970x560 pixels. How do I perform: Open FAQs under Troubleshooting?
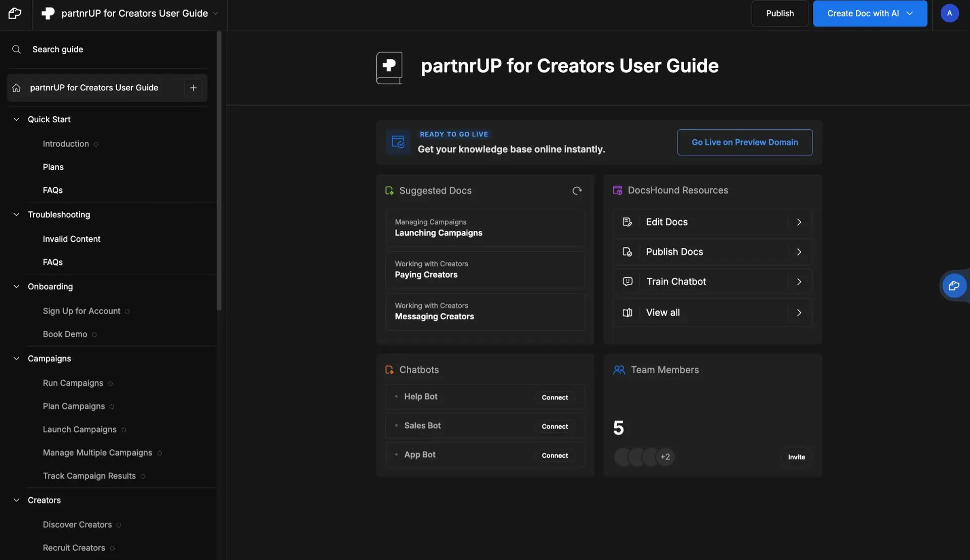(53, 262)
